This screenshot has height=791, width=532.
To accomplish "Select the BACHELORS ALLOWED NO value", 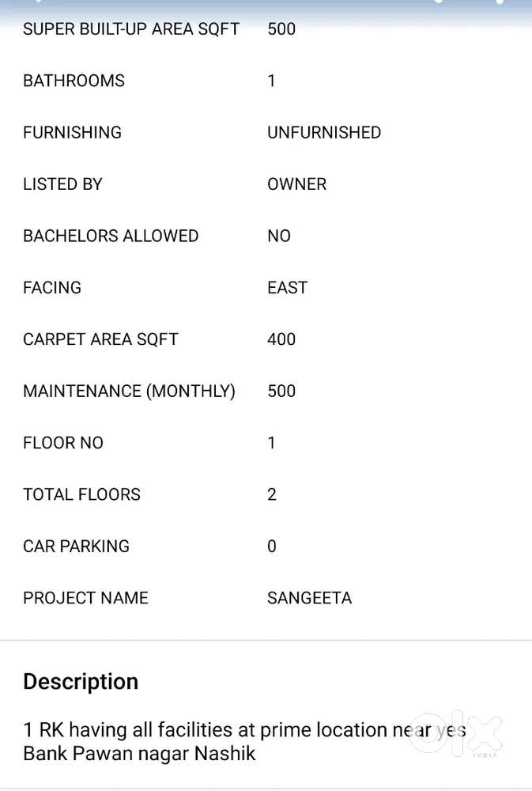I will pyautogui.click(x=278, y=236).
